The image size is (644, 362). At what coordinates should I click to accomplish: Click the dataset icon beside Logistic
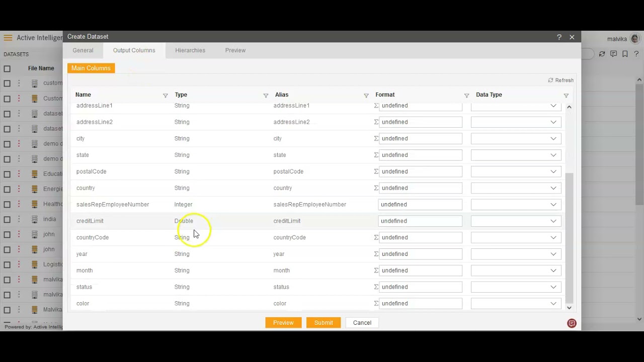[35, 264]
